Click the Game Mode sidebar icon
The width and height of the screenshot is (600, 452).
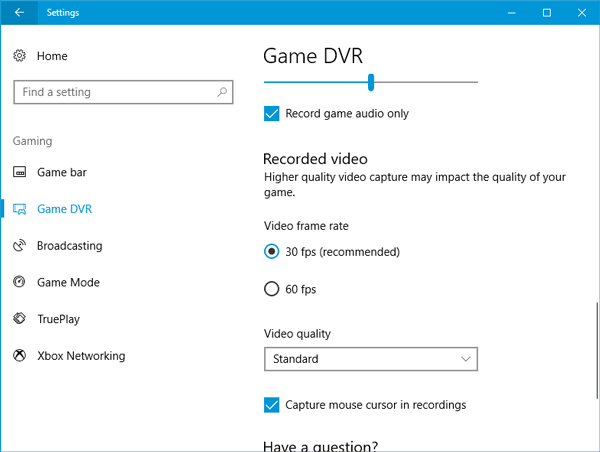coord(20,283)
